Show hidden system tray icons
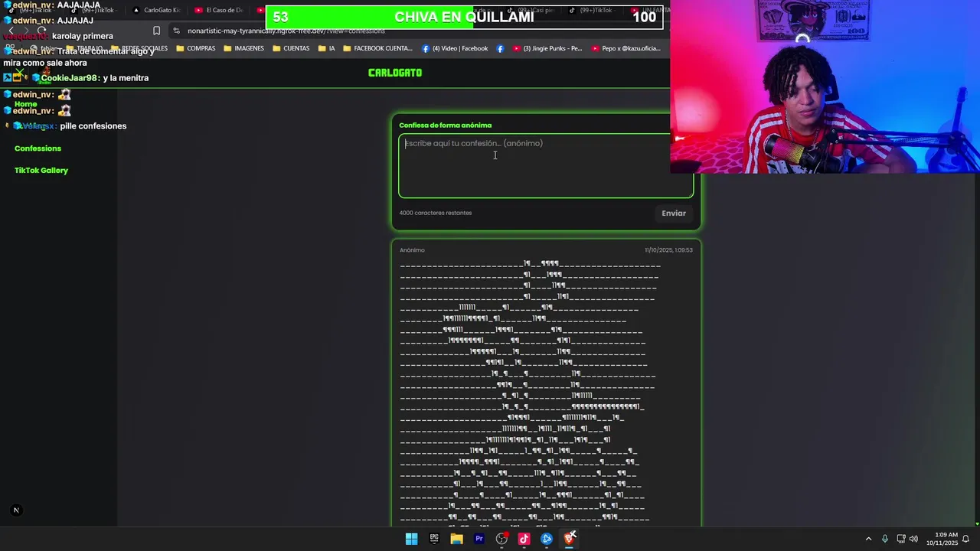The image size is (980, 551). 868,539
